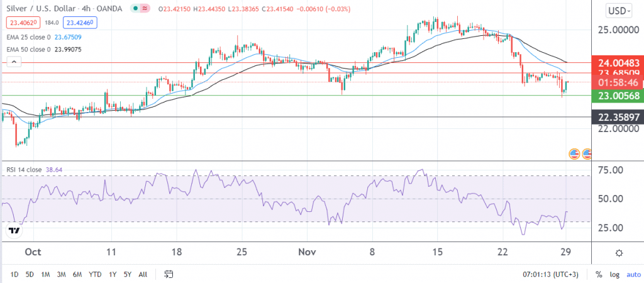Open the go-to-date calendar icon
Image resolution: width=644 pixels, height=283 pixels.
(169, 274)
